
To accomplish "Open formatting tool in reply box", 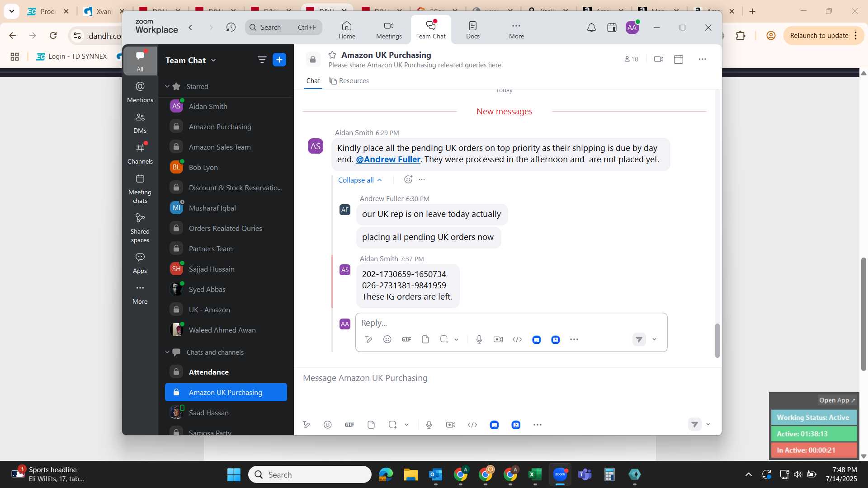I will click(368, 339).
